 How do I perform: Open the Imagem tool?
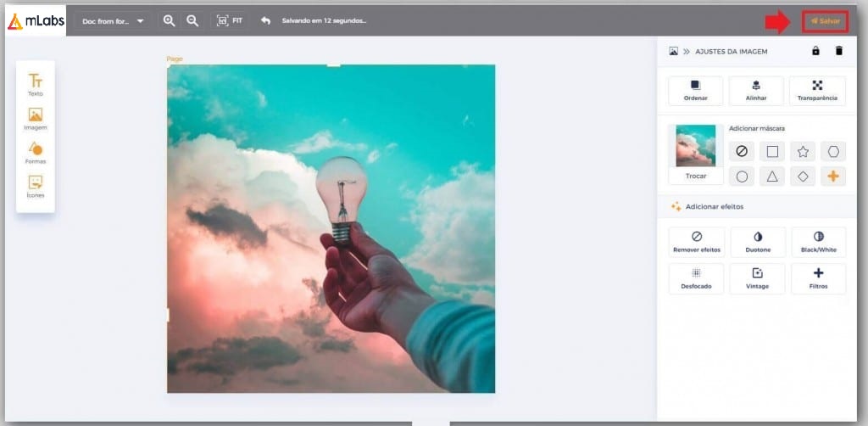36,119
